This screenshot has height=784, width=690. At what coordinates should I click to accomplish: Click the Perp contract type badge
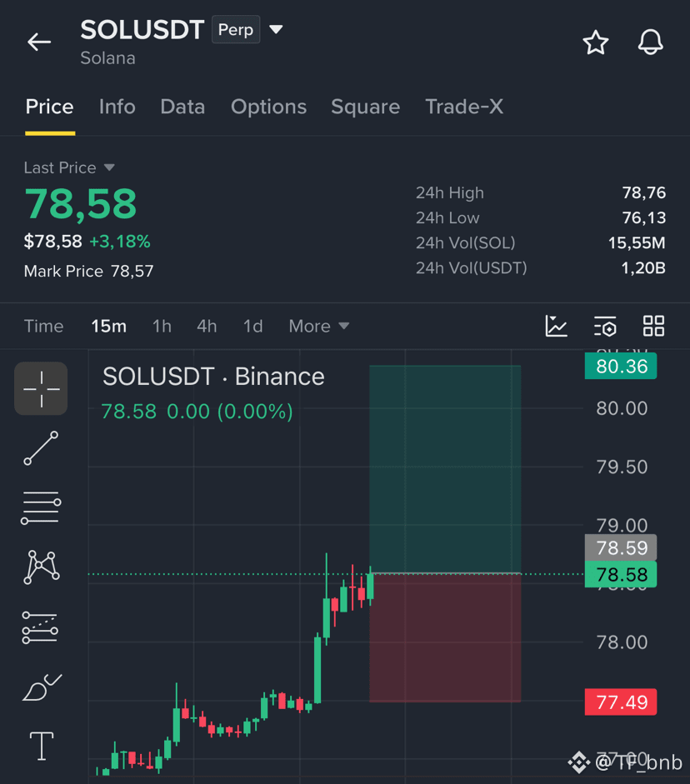(236, 29)
